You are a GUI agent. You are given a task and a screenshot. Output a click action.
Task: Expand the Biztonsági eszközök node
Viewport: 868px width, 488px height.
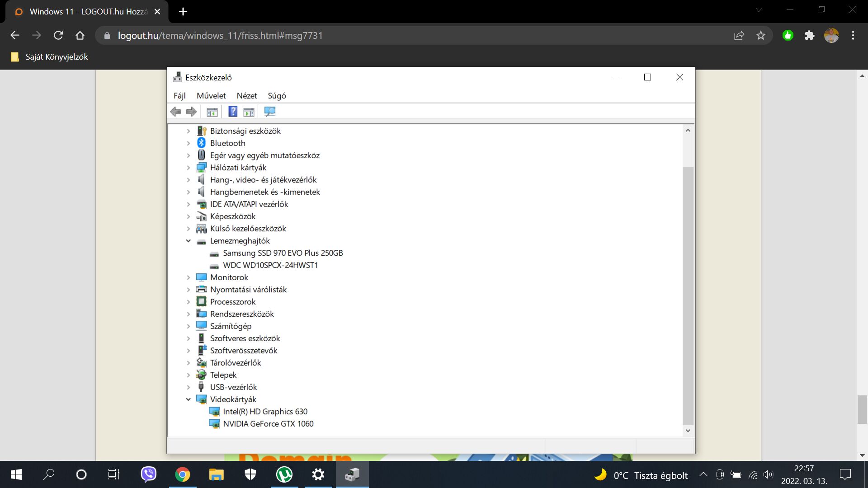pos(189,131)
